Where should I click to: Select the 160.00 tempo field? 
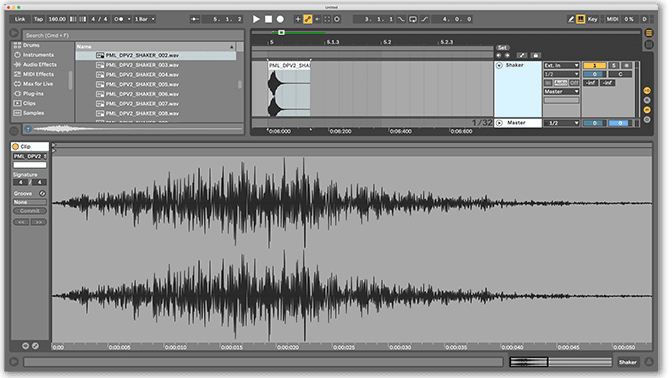tap(57, 19)
